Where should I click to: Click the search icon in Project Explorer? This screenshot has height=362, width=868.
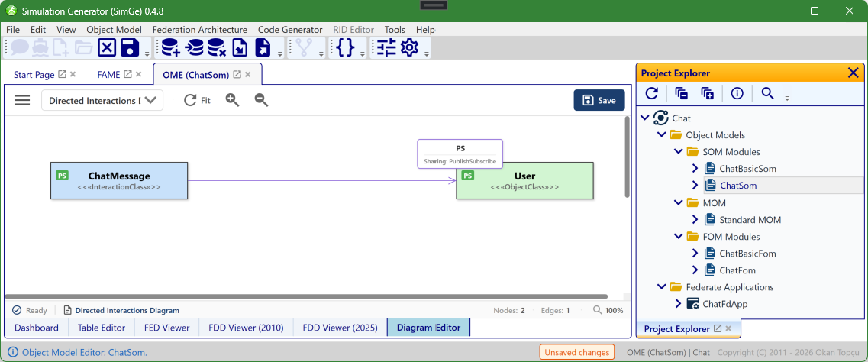[x=767, y=93]
